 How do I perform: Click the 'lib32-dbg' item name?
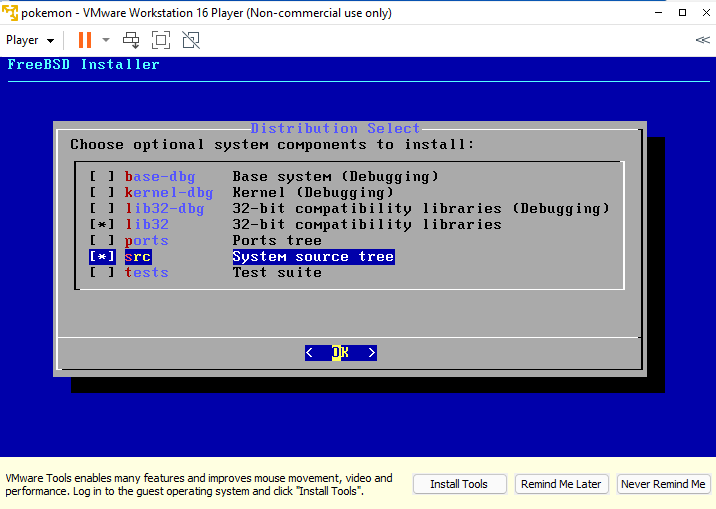point(164,208)
